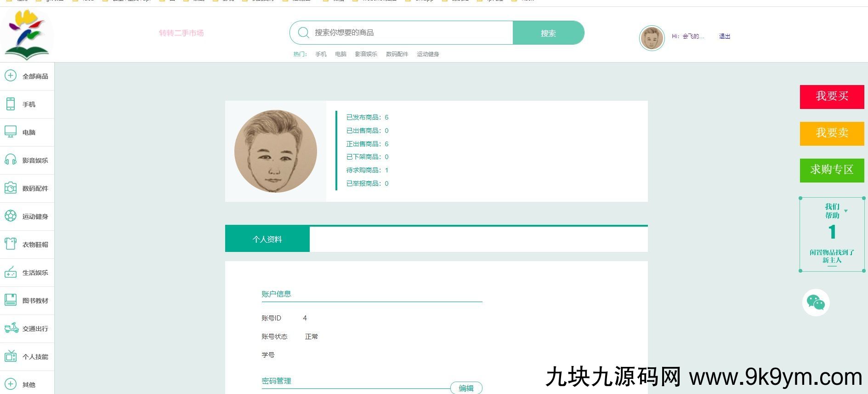
Task: Select the headphones icon for 影音娱乐
Action: click(x=10, y=160)
